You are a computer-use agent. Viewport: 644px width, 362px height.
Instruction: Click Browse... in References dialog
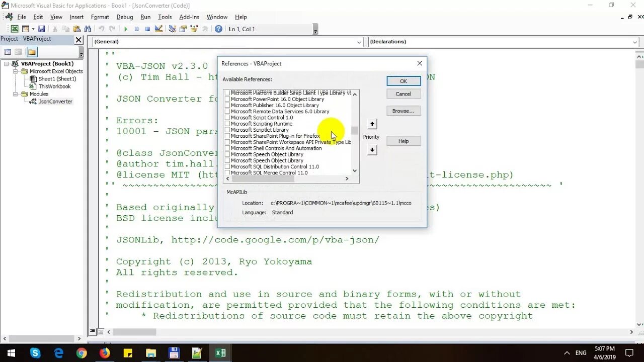(404, 111)
